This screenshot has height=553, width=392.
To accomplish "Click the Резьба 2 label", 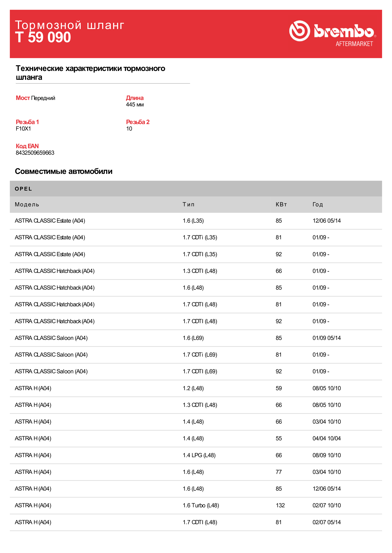I will 138,122.
